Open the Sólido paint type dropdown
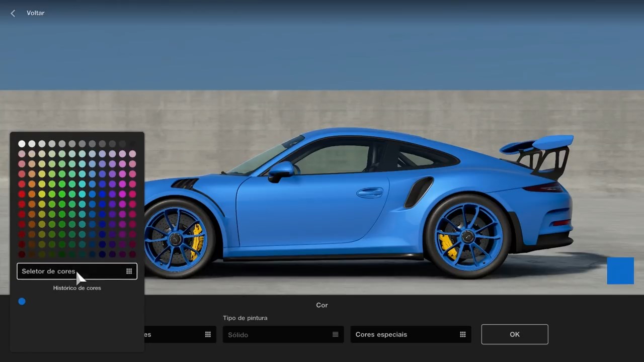The height and width of the screenshot is (362, 644). point(283,334)
